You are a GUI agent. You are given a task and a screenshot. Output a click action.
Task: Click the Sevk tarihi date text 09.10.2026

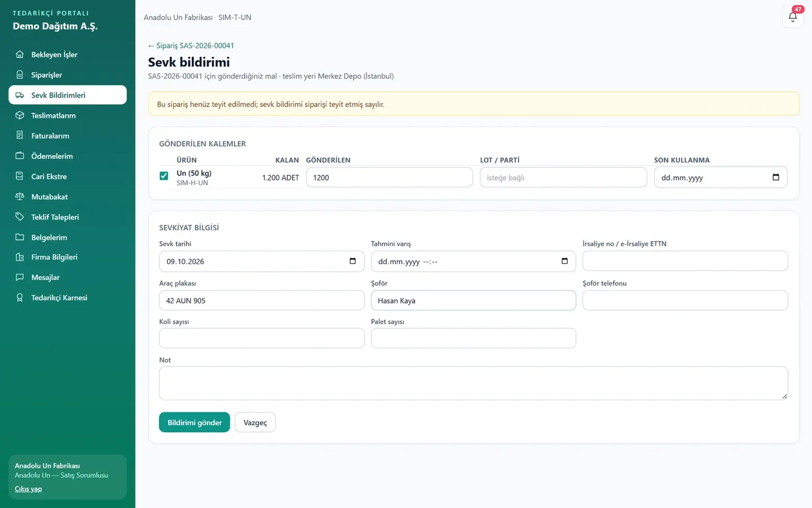(186, 262)
